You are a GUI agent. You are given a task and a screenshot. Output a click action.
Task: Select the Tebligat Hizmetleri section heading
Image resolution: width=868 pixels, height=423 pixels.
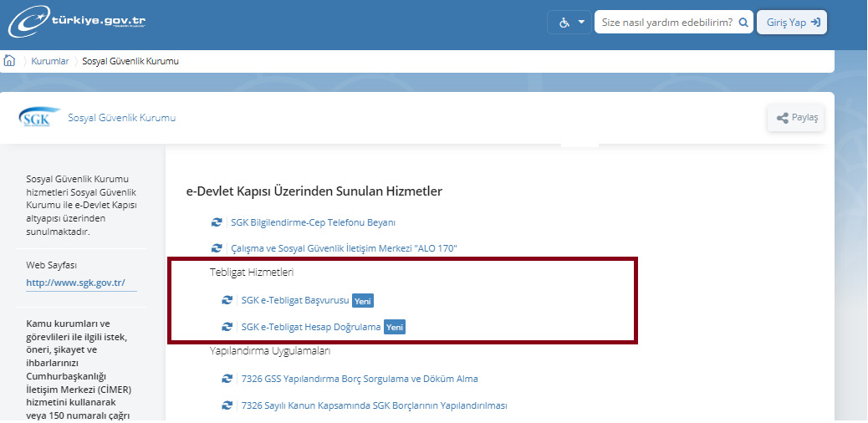pyautogui.click(x=252, y=273)
